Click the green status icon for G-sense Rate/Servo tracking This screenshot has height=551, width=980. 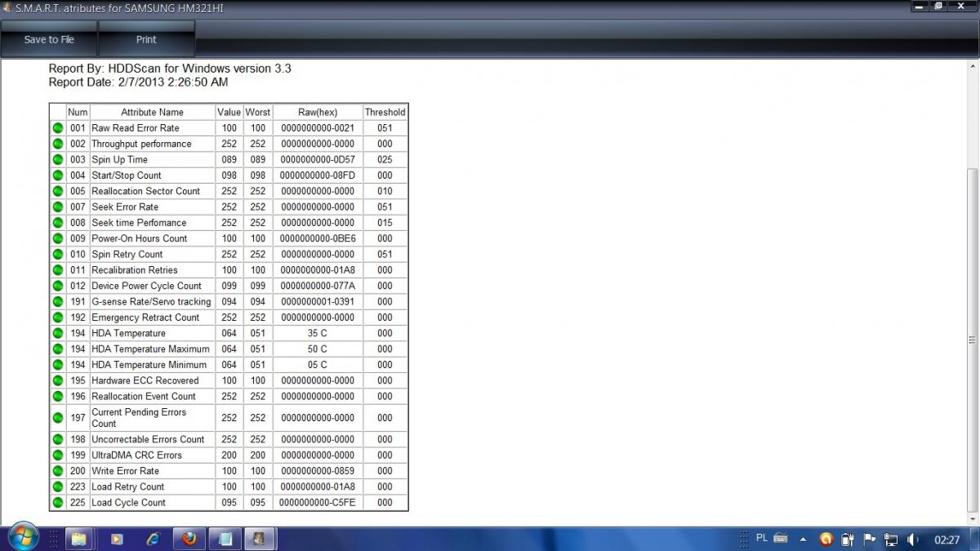point(58,301)
